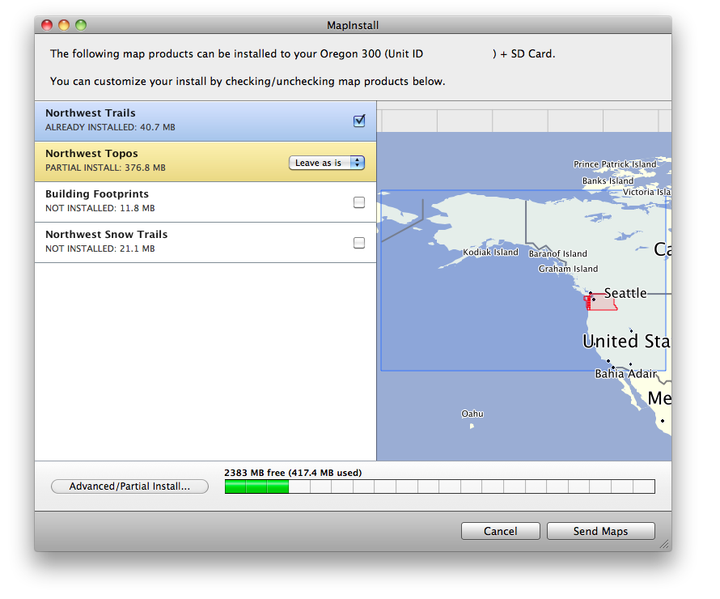Open the 'Leave as is' dropdown
The width and height of the screenshot is (720, 599).
(326, 162)
